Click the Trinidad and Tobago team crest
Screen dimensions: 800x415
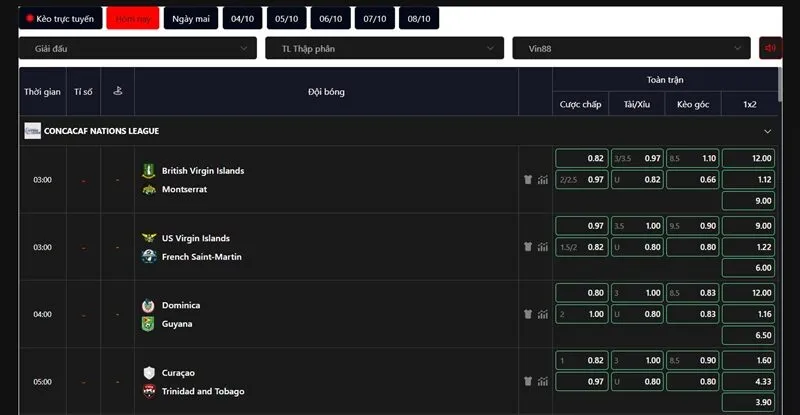point(148,391)
